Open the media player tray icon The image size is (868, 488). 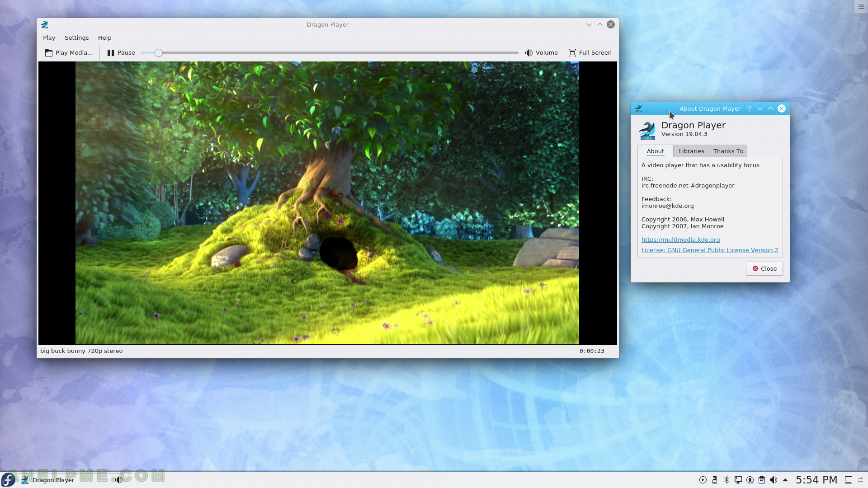click(x=703, y=480)
